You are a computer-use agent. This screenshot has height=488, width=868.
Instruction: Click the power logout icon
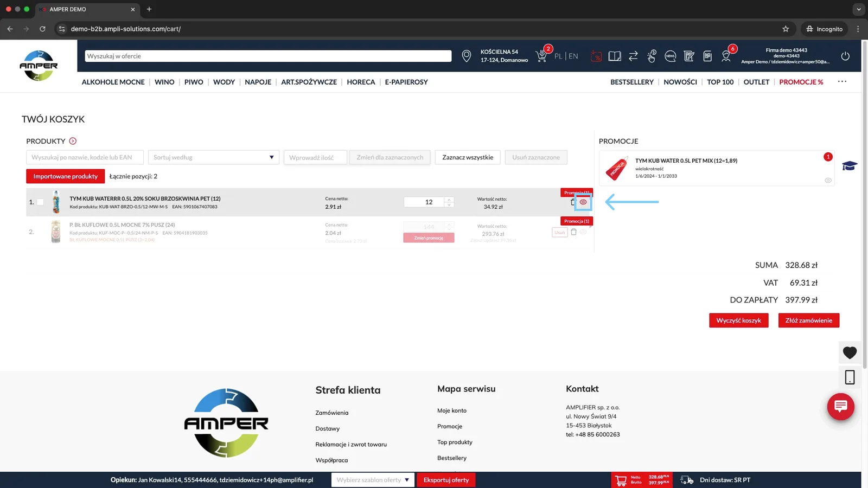pos(845,56)
